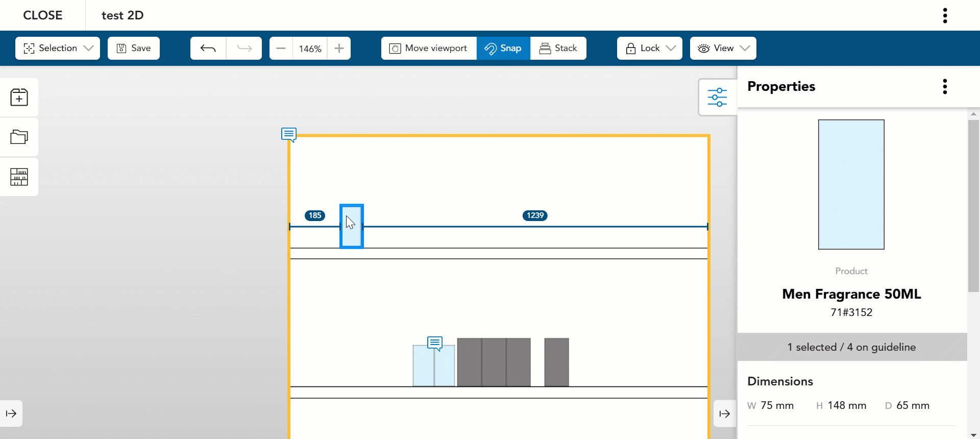Undo the last action
The image size is (980, 439).
tap(208, 48)
